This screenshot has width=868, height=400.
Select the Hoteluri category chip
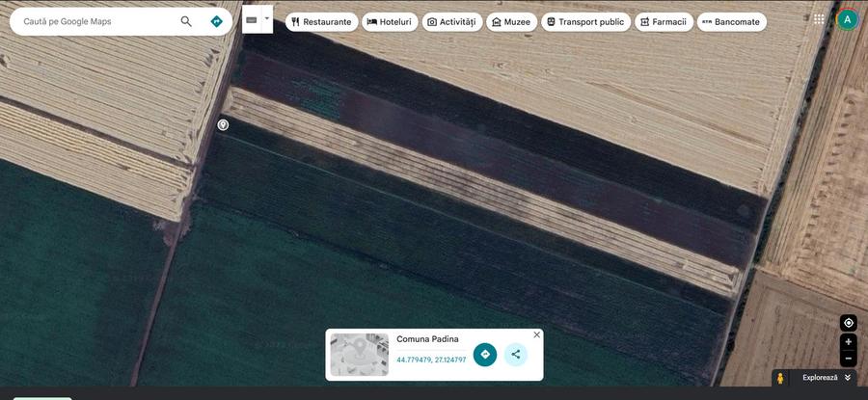[x=391, y=21]
